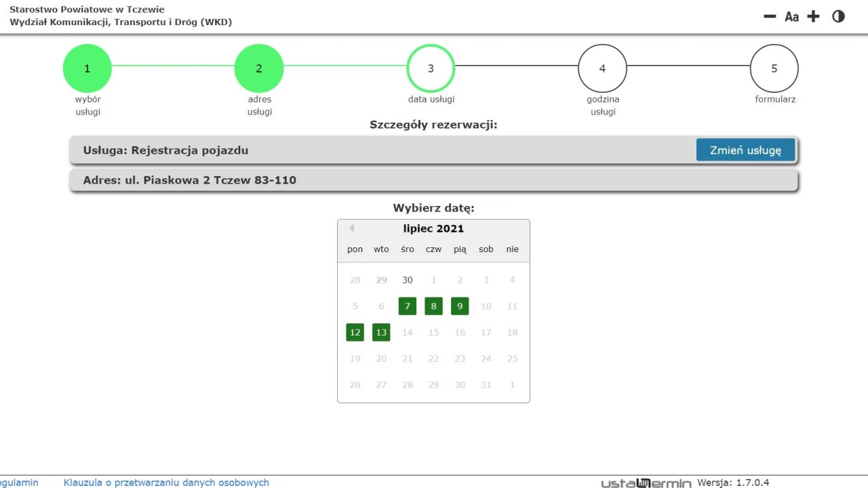Select July 13 in the calendar

(x=381, y=332)
